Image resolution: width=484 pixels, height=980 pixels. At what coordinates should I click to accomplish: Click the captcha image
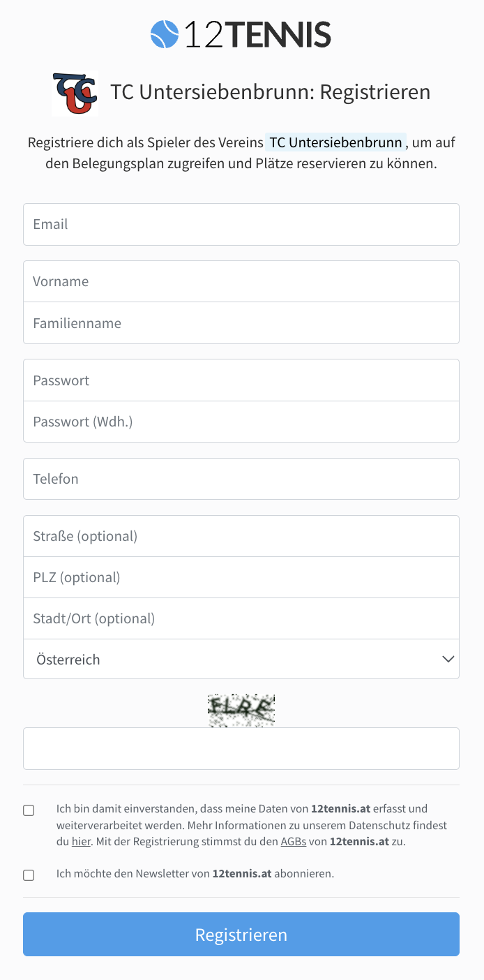[x=241, y=710]
